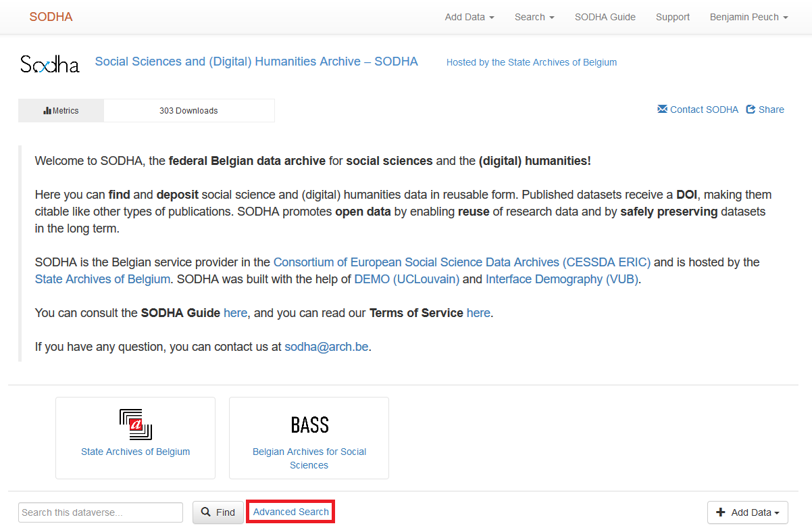The image size is (812, 530).
Task: Open the Add Data dropdown in navbar
Action: [x=470, y=17]
